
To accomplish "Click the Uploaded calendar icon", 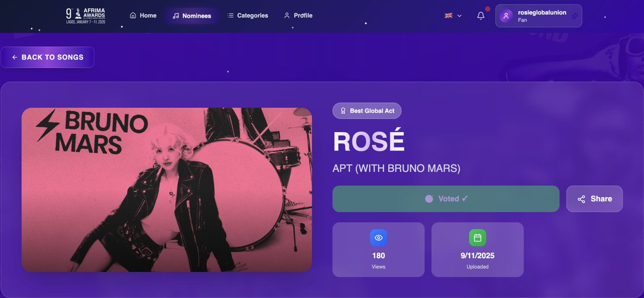I will 478,237.
